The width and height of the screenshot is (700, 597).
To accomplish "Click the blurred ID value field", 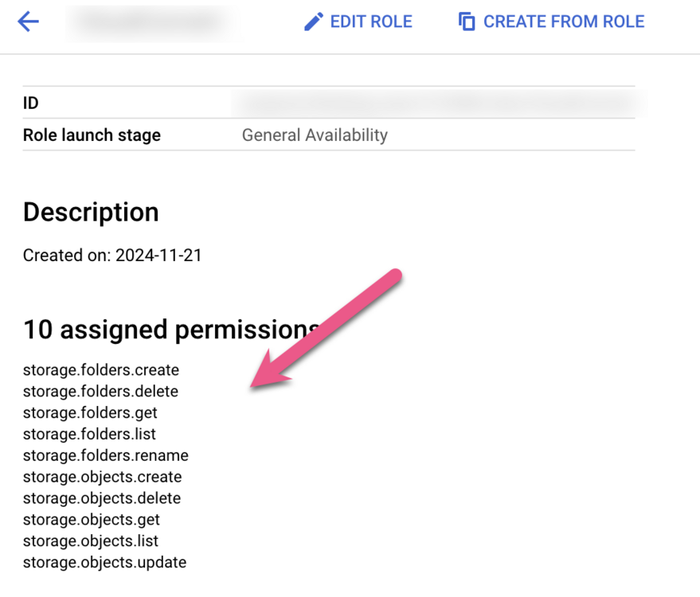I will click(x=438, y=103).
